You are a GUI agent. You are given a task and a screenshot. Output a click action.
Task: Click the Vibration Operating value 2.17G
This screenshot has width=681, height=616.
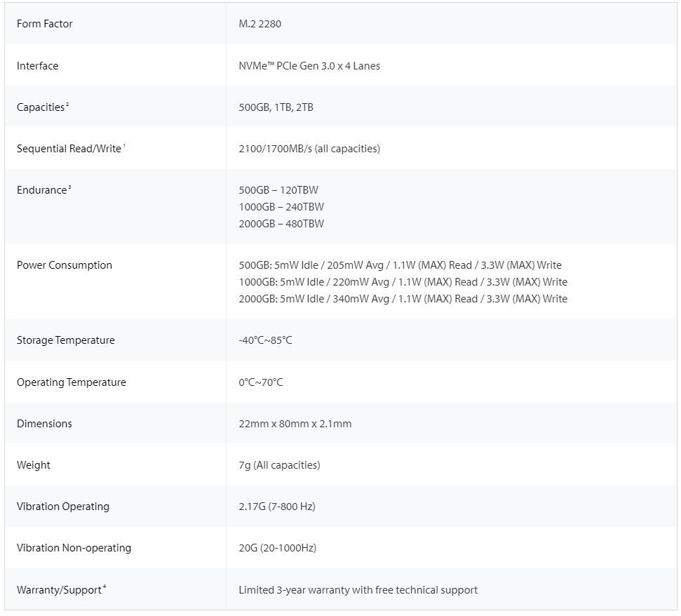point(277,507)
